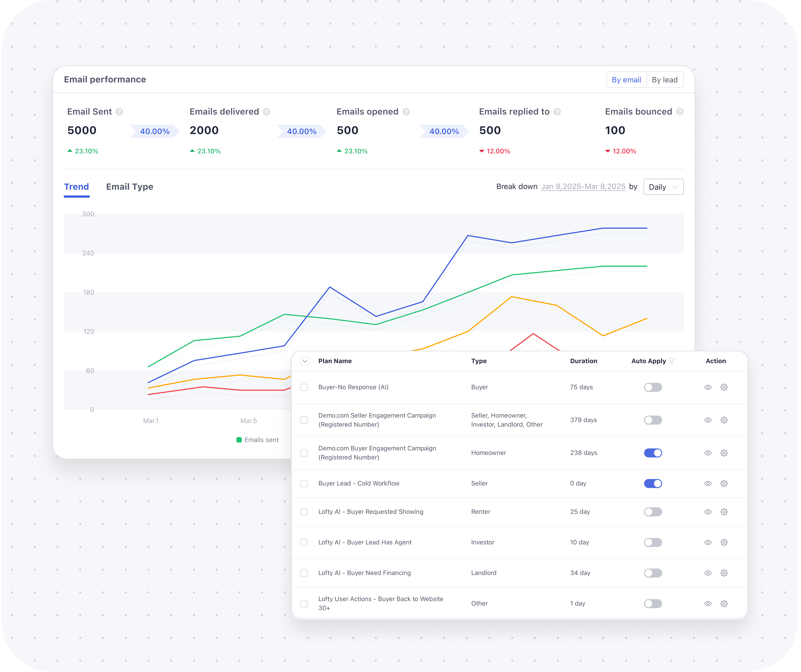Click help icon beside Emails bounced

click(680, 112)
